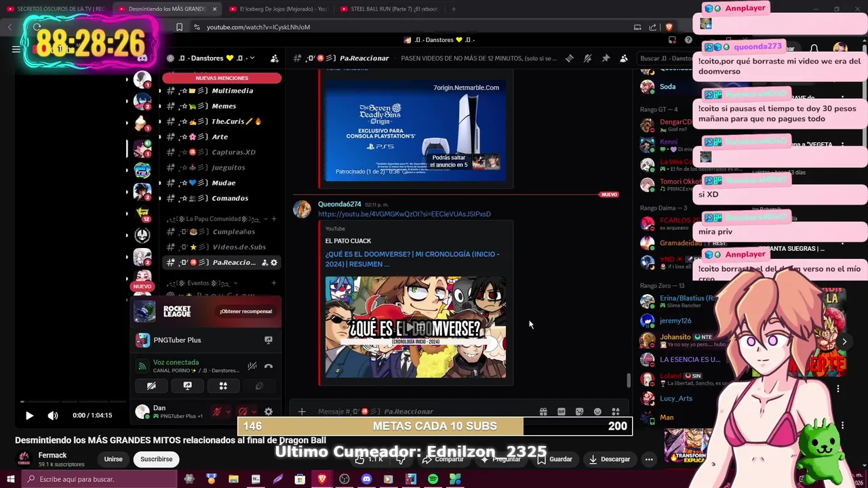Open YouTube more actions menu
868x488 pixels.
pyautogui.click(x=649, y=459)
